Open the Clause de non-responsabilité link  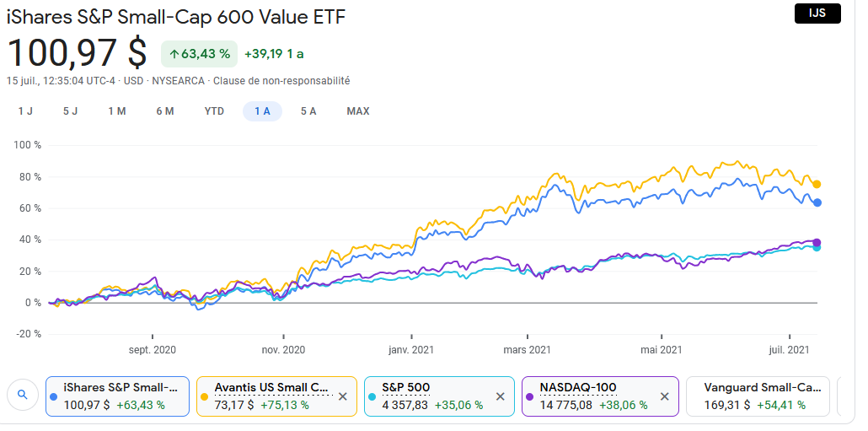tap(281, 81)
